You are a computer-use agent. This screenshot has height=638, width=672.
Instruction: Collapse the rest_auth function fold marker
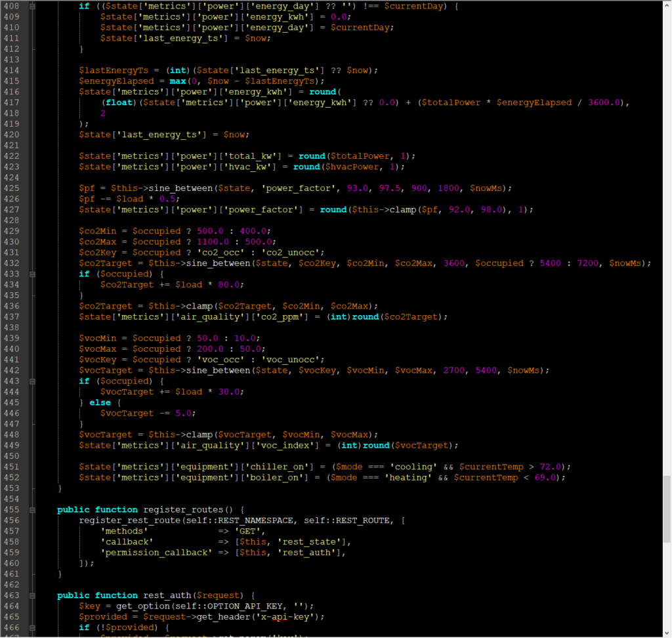pos(31,595)
